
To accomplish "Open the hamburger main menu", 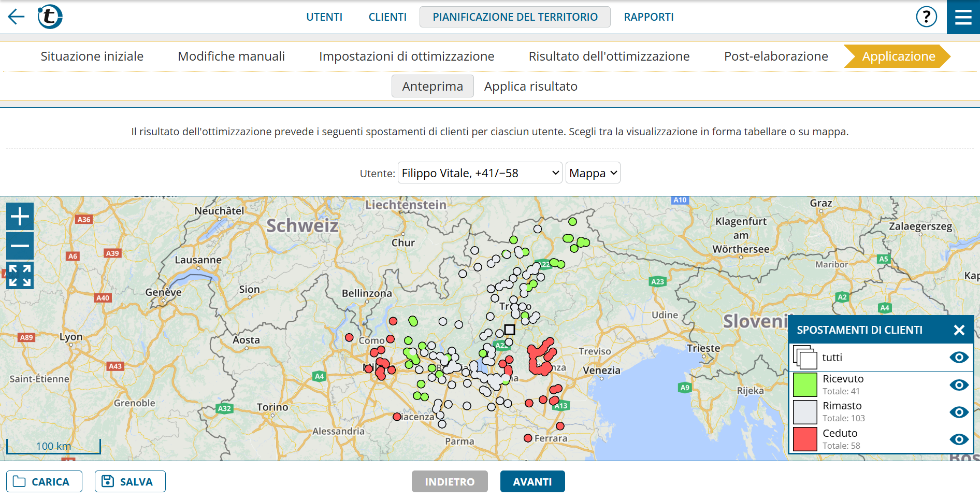I will (963, 17).
